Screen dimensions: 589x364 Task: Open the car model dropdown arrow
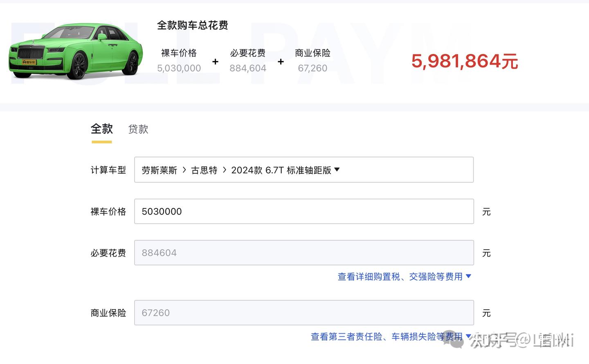click(x=336, y=170)
